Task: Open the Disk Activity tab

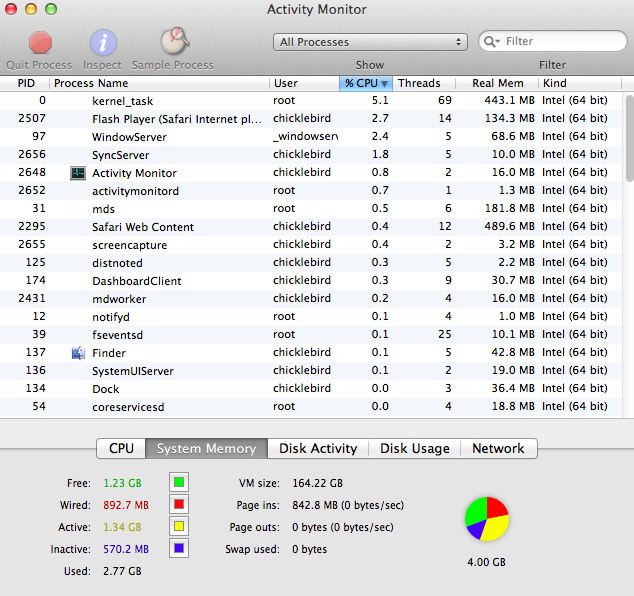Action: click(x=318, y=448)
